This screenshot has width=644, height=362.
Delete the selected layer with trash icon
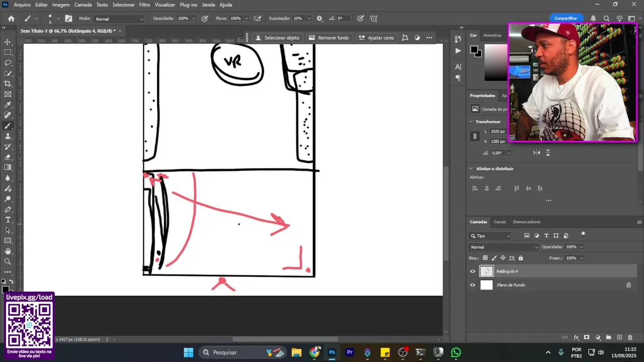point(630,337)
